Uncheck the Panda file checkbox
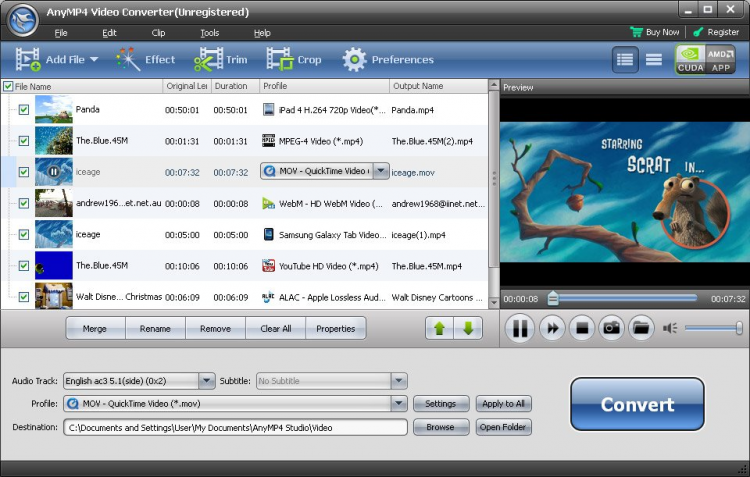 coord(24,110)
